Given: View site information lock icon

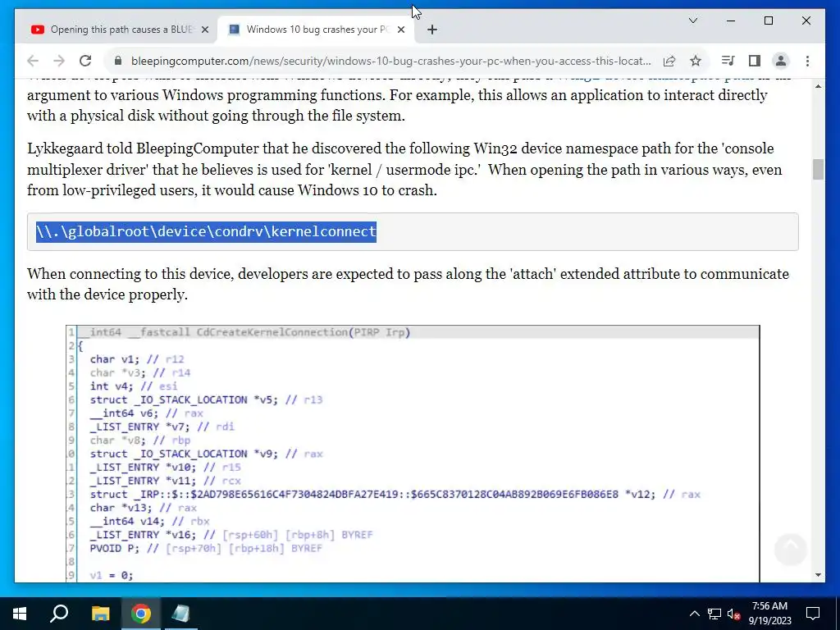Looking at the screenshot, I should [x=118, y=61].
